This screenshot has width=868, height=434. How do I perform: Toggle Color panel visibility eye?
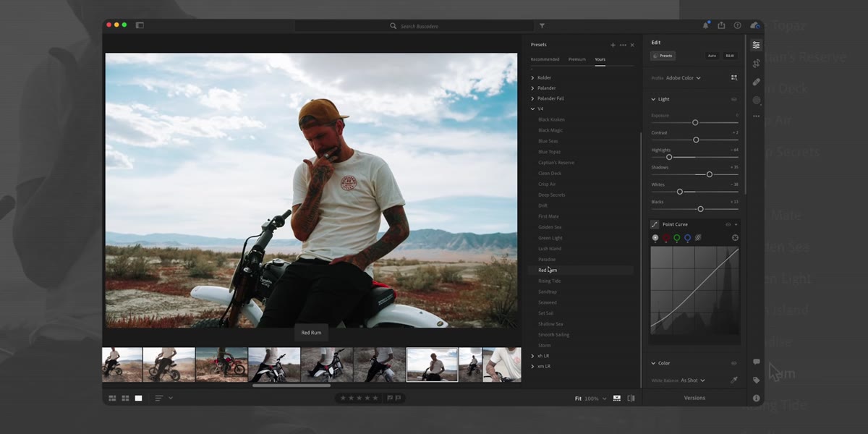734,363
